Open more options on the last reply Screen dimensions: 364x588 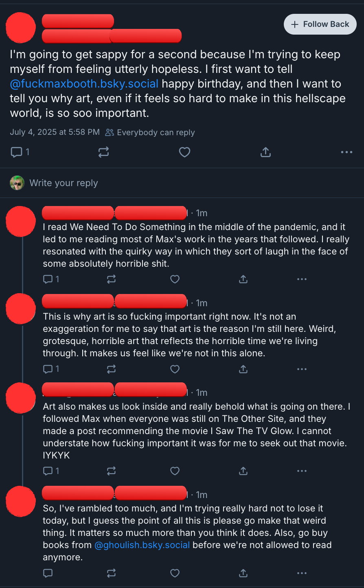[302, 573]
